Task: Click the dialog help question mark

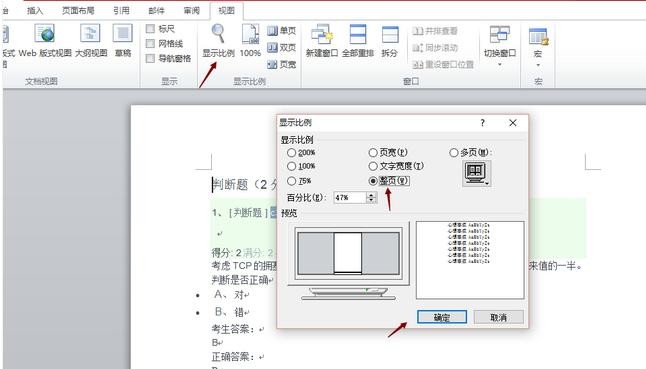Action: pyautogui.click(x=482, y=123)
